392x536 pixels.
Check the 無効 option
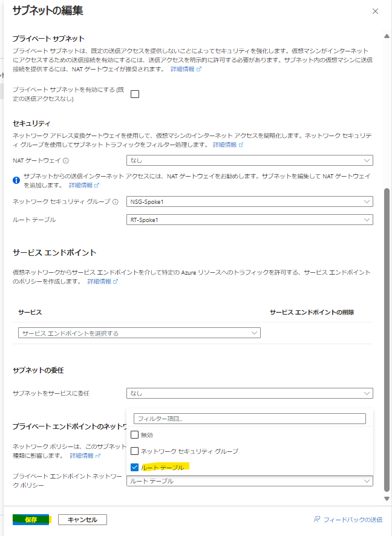coord(135,435)
